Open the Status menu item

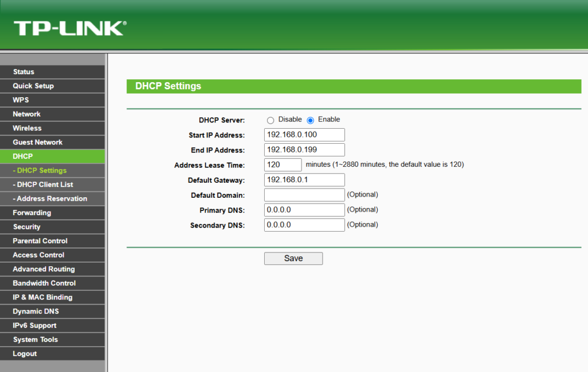click(x=52, y=72)
